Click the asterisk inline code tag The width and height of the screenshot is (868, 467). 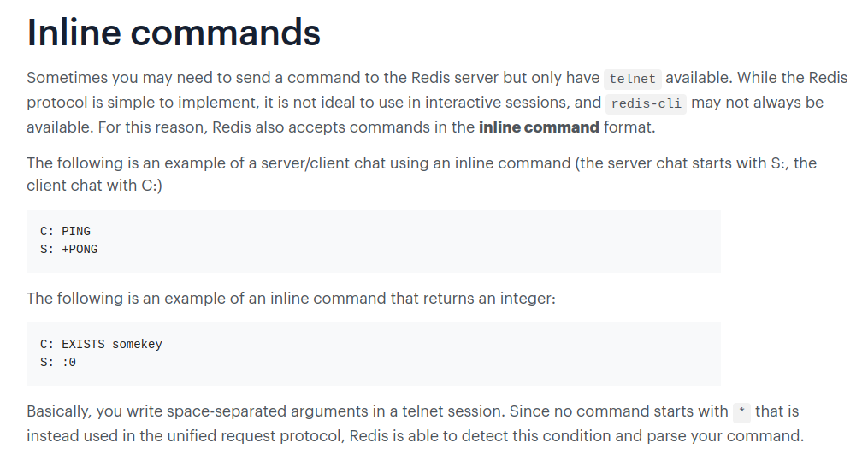coord(741,412)
